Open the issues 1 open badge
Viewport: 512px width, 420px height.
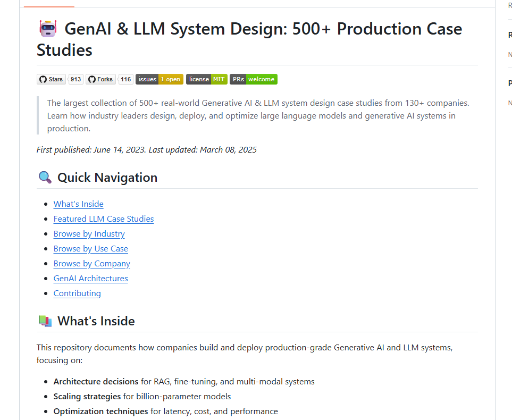tap(160, 79)
